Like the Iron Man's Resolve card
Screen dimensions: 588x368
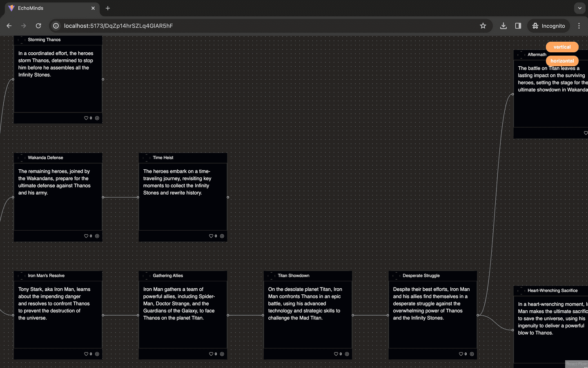(x=86, y=354)
